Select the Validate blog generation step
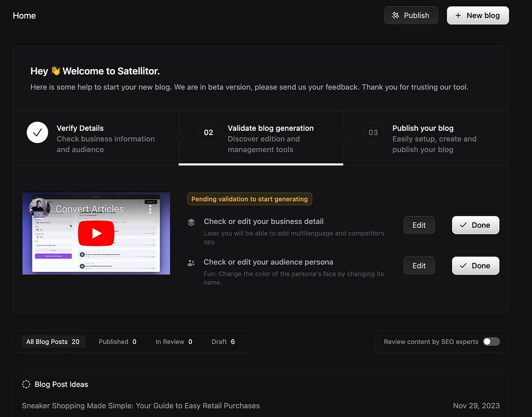 [261, 138]
